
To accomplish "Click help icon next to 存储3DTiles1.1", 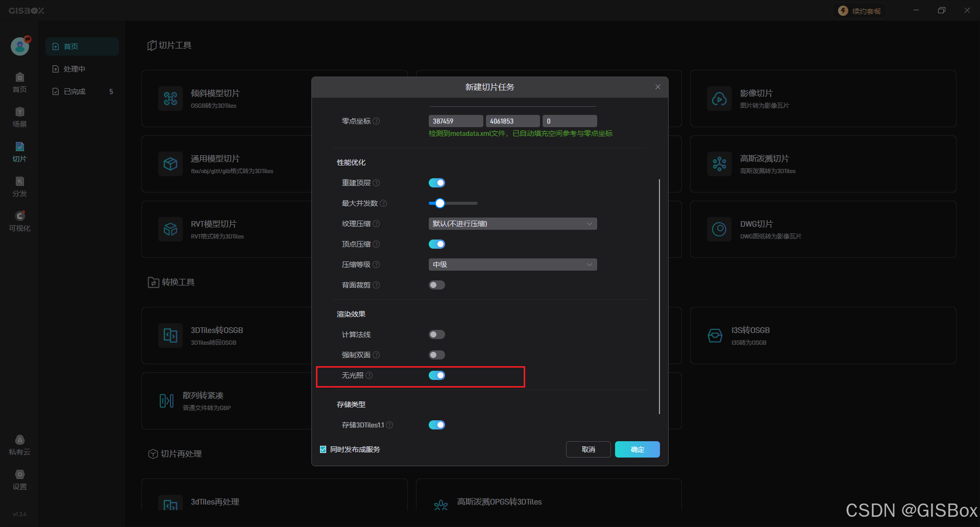I will pyautogui.click(x=389, y=425).
